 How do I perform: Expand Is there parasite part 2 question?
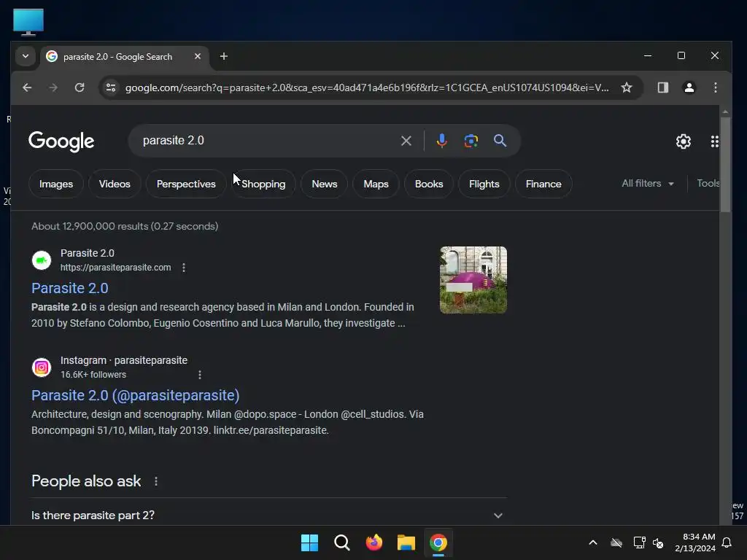pyautogui.click(x=267, y=516)
